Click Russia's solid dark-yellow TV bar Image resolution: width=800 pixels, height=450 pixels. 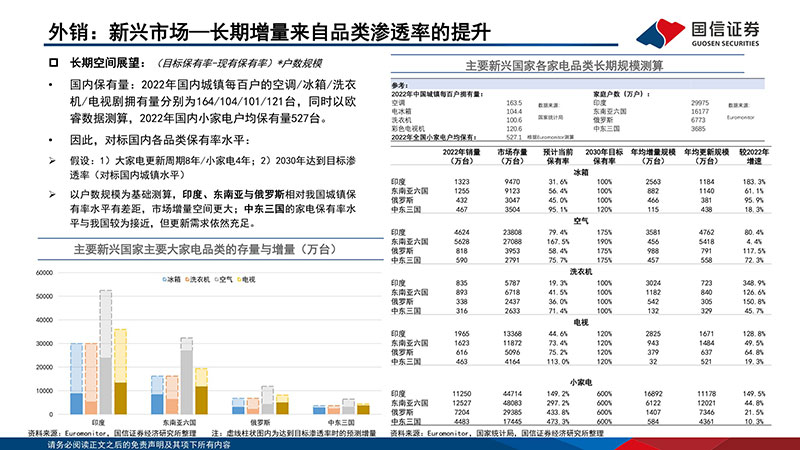[282, 408]
